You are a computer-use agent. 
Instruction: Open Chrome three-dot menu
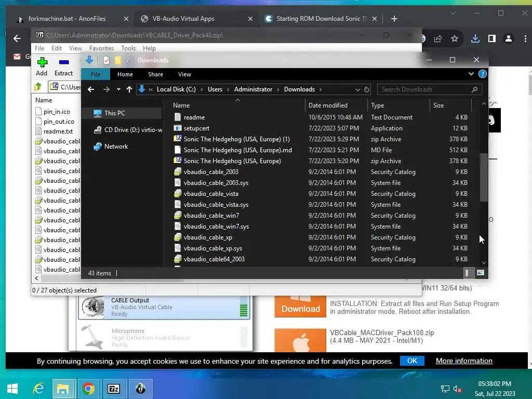click(525, 38)
